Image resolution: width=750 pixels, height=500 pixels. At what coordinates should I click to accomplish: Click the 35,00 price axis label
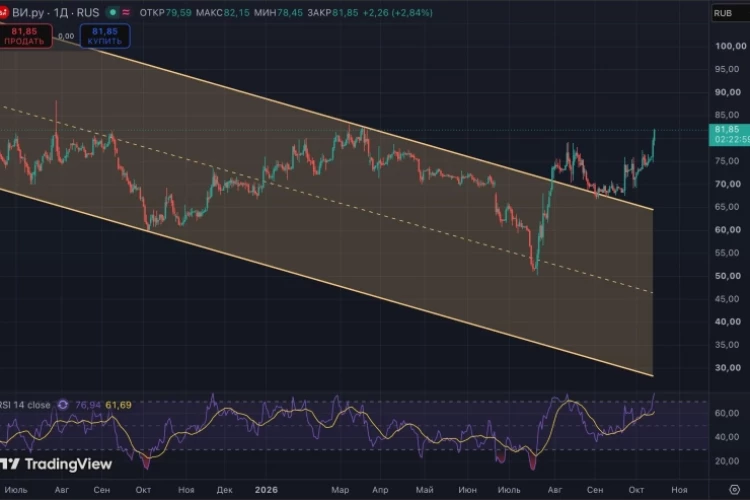pyautogui.click(x=727, y=344)
